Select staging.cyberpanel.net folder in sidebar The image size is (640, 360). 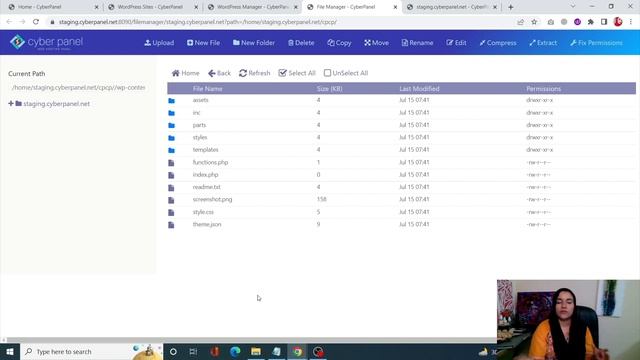(56, 104)
